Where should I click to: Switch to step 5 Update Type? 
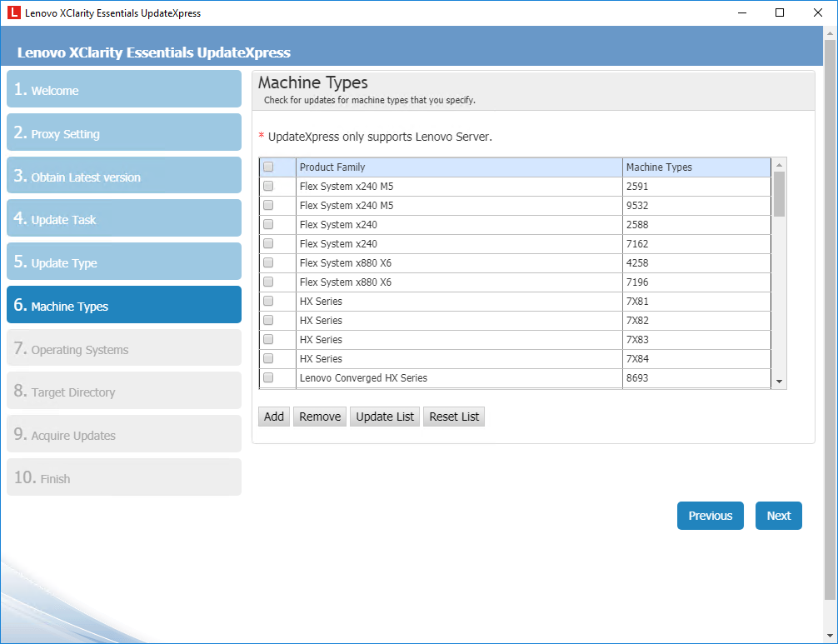(124, 262)
